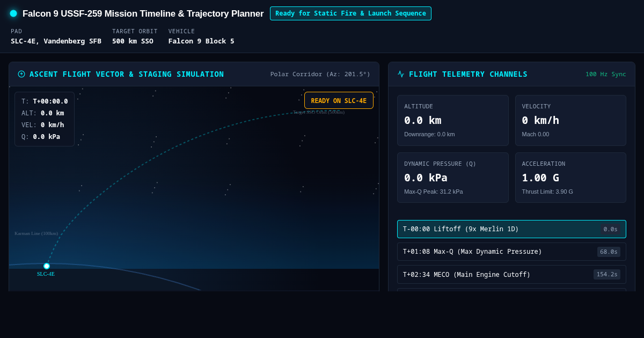Click the Target SSO Orbit label
Viewport: 644px width, 338px height.
click(x=319, y=112)
